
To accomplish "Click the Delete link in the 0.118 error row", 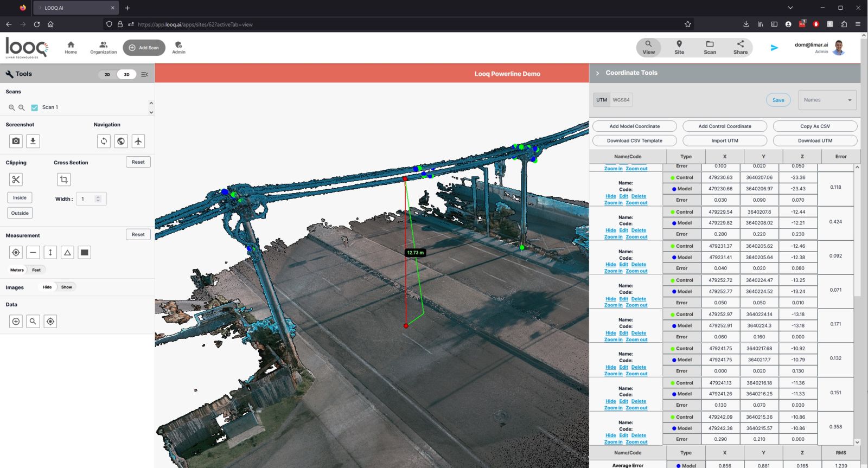I will coord(639,196).
